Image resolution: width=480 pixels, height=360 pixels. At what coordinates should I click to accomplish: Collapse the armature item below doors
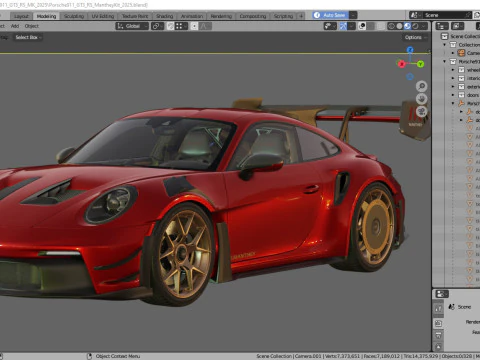[x=453, y=103]
